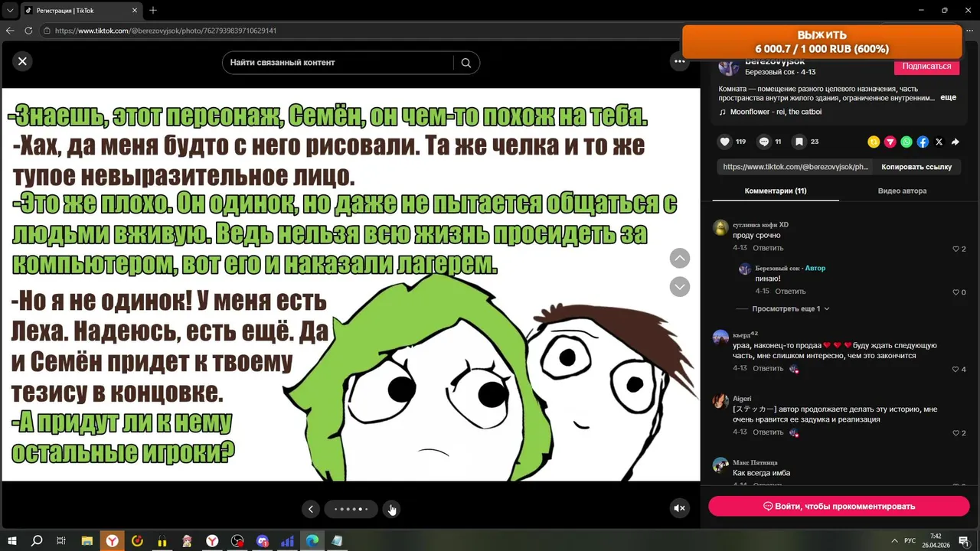Open the comments bubble icon showing 11
This screenshot has width=980, height=551.
click(763, 142)
